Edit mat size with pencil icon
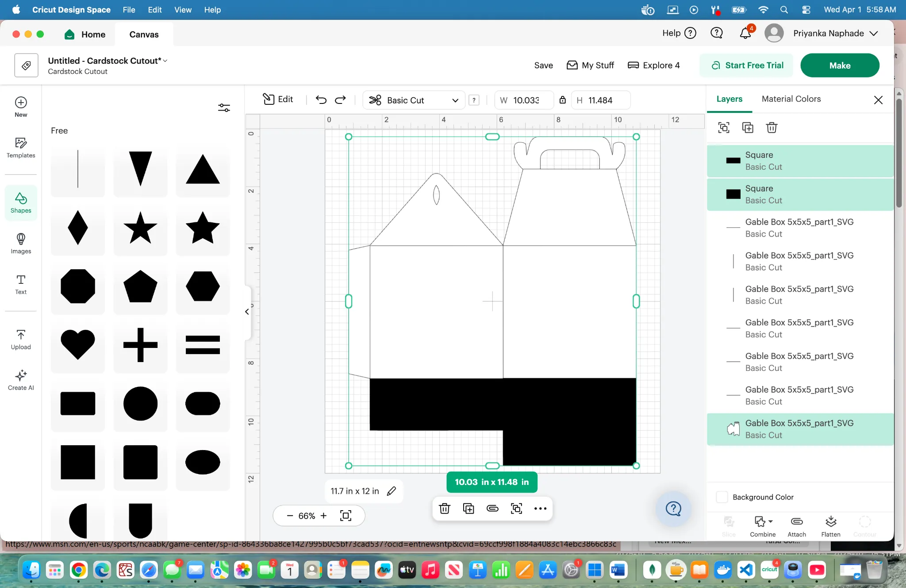 click(392, 491)
